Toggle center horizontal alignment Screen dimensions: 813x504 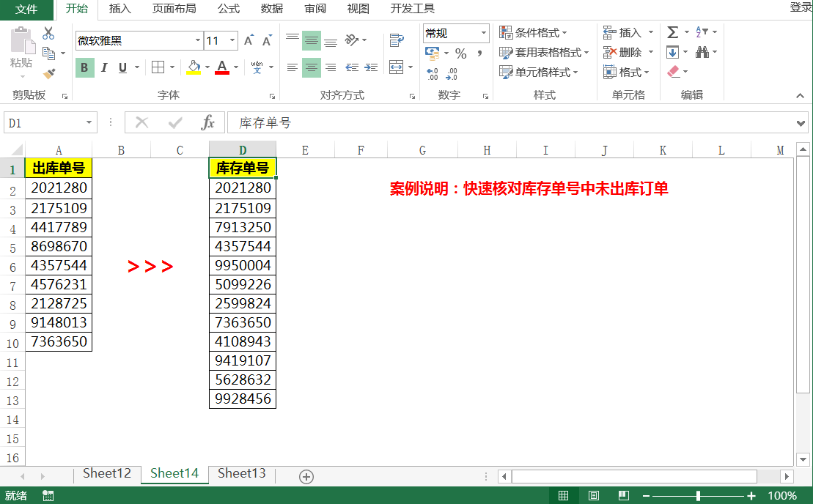point(312,67)
